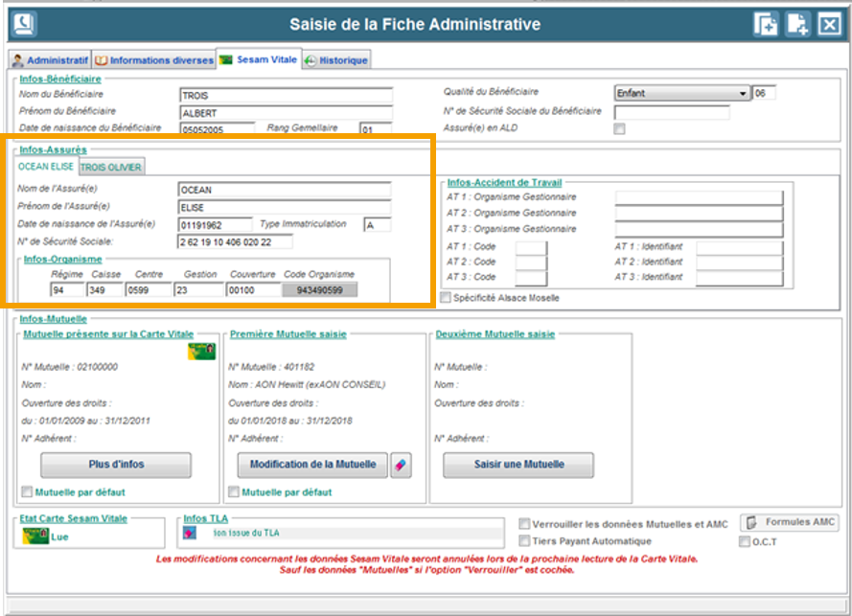Enable Tiers Payant Automatique option

(524, 541)
